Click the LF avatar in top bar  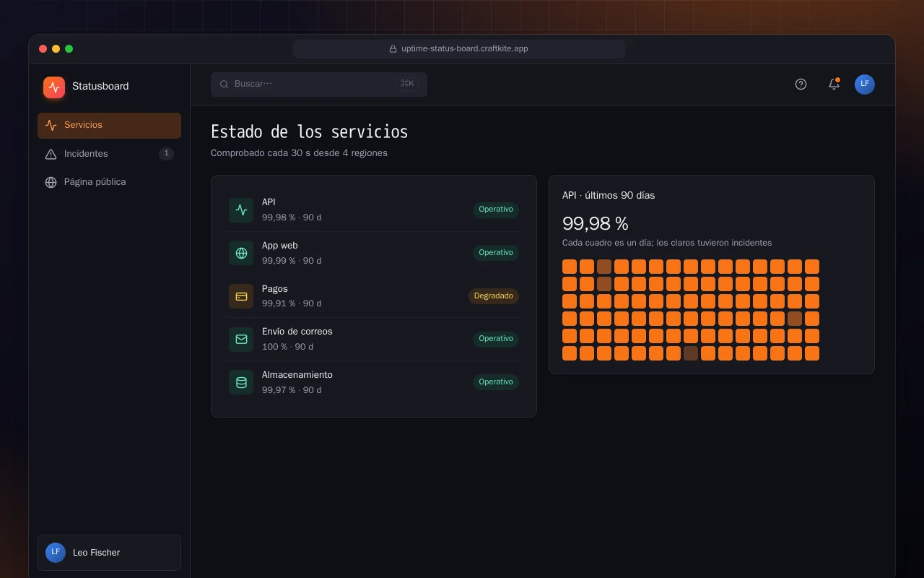tap(865, 85)
